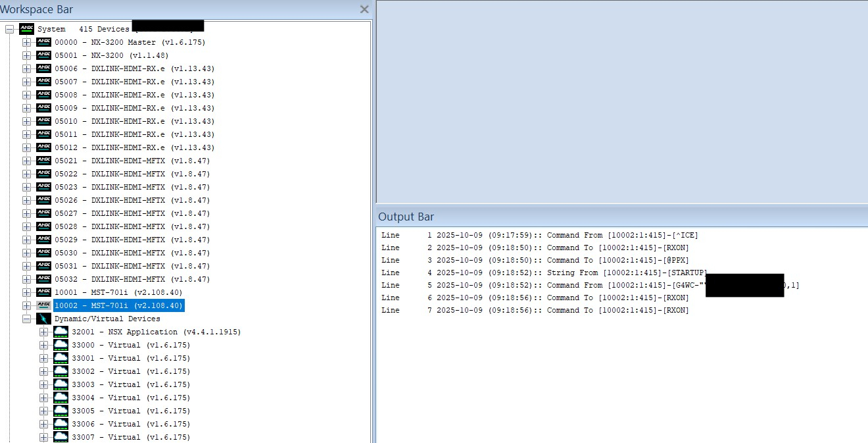Select 05031 - DXLINK-HDMI-MFTX (v1.8.47)
868x443 pixels.
pos(132,266)
